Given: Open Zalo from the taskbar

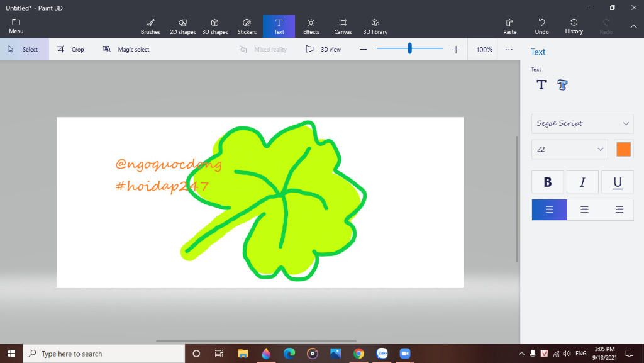Looking at the screenshot, I should pos(382,354).
